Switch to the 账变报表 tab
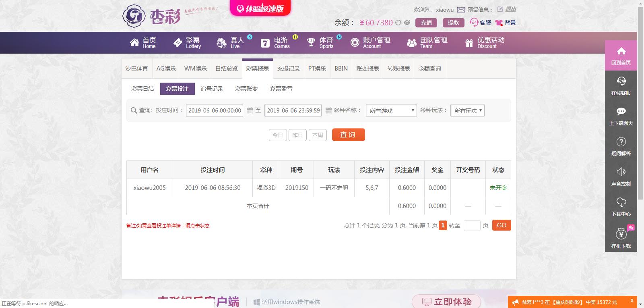Viewport: 644px width, 308px height. coord(367,69)
